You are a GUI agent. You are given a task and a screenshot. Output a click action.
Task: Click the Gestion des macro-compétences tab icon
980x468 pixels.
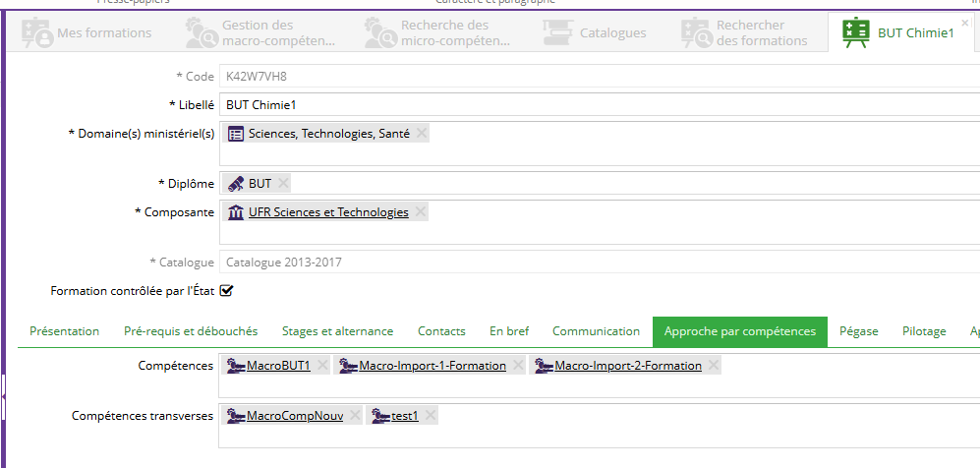click(x=202, y=32)
